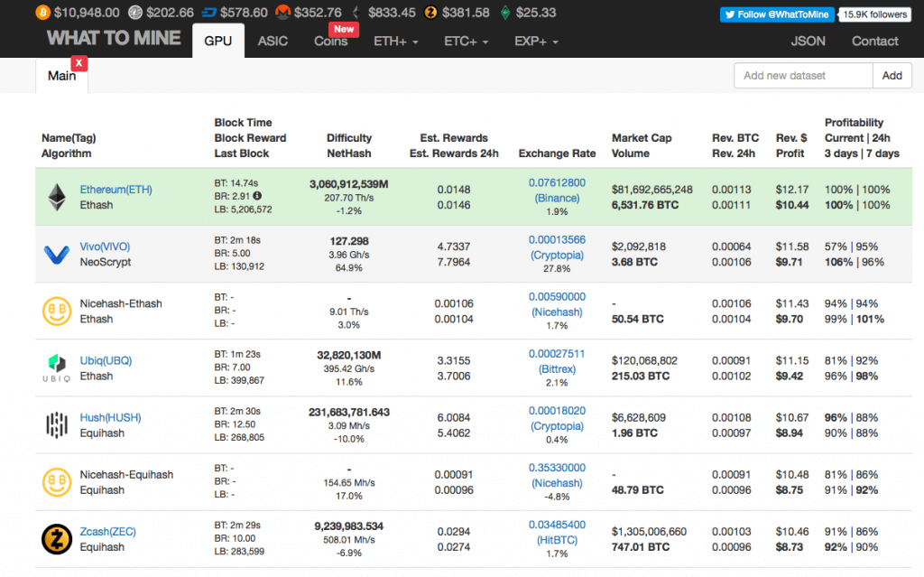Close the Main dataset tab with red X
The width and height of the screenshot is (924, 577).
pyautogui.click(x=79, y=62)
